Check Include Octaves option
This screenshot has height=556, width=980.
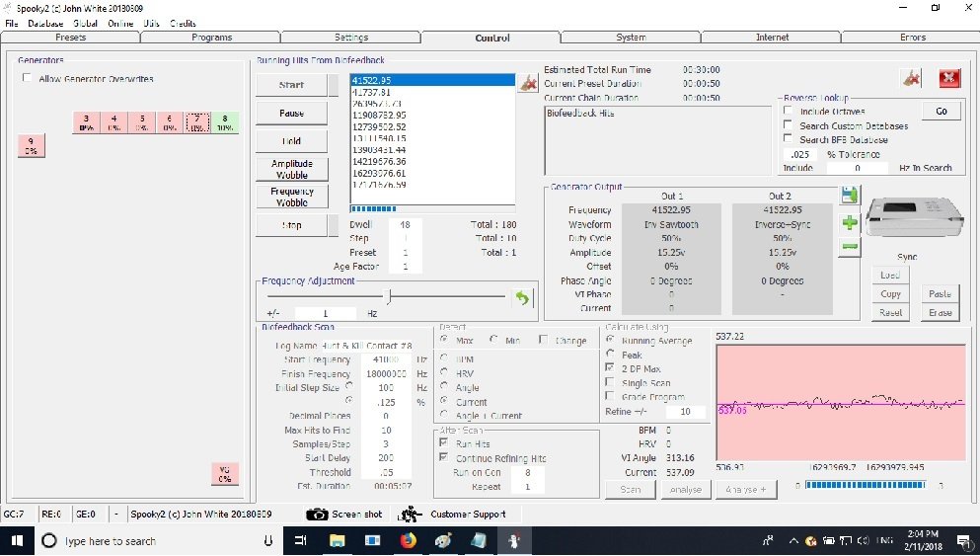click(788, 110)
